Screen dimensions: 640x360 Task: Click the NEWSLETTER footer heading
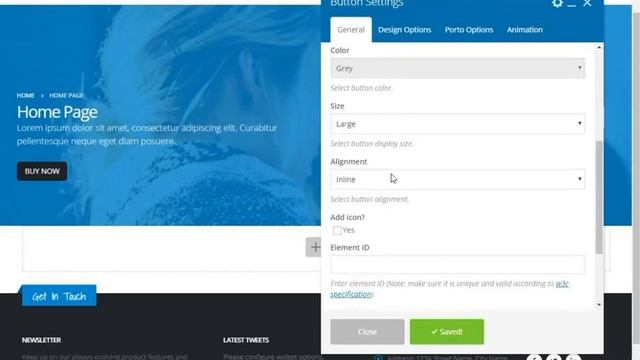pyautogui.click(x=41, y=340)
